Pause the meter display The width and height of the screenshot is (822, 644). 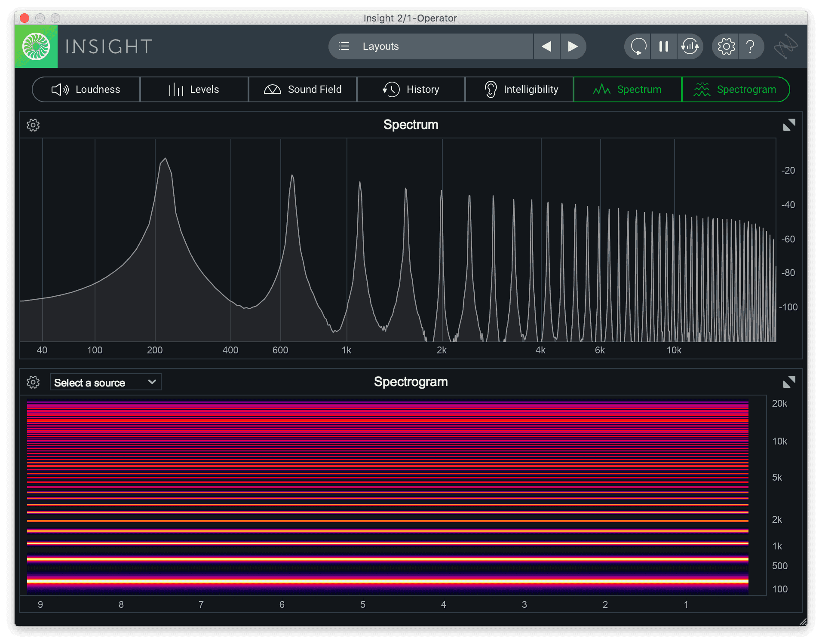click(664, 46)
